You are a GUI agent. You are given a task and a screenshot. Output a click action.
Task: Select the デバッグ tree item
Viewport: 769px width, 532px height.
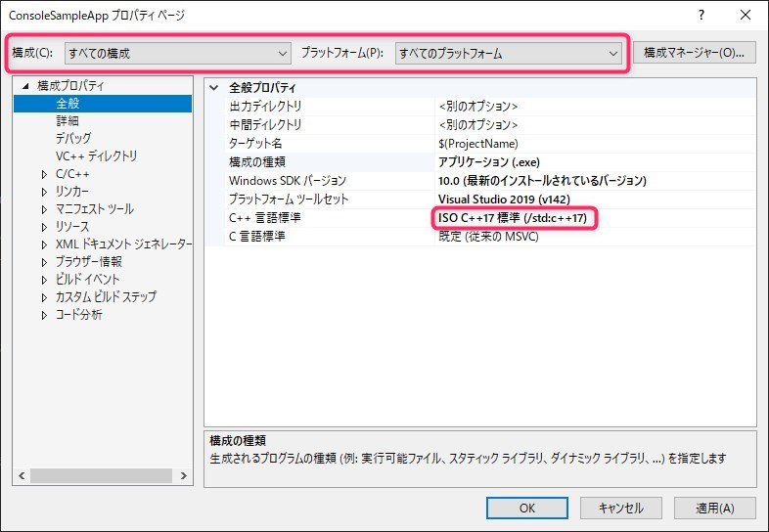pos(73,138)
